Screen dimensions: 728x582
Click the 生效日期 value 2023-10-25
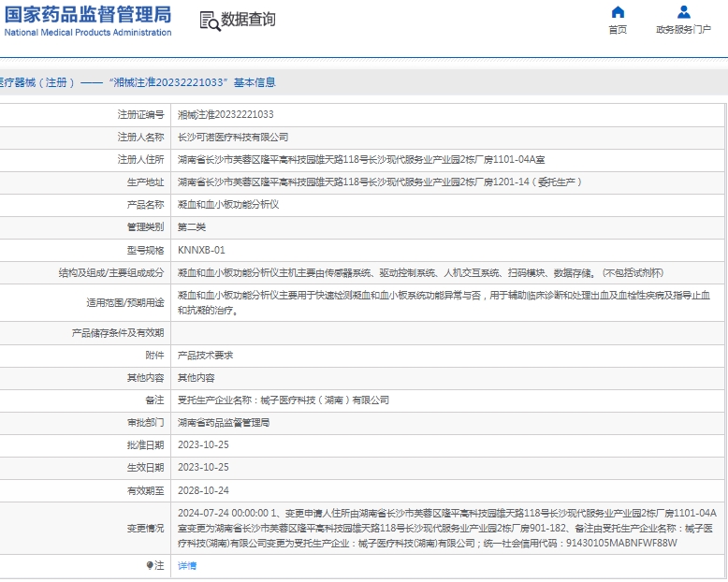pos(203,467)
